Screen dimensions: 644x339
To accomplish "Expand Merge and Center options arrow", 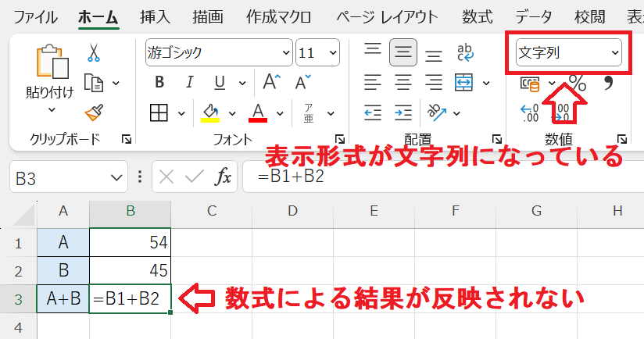I will [486, 83].
